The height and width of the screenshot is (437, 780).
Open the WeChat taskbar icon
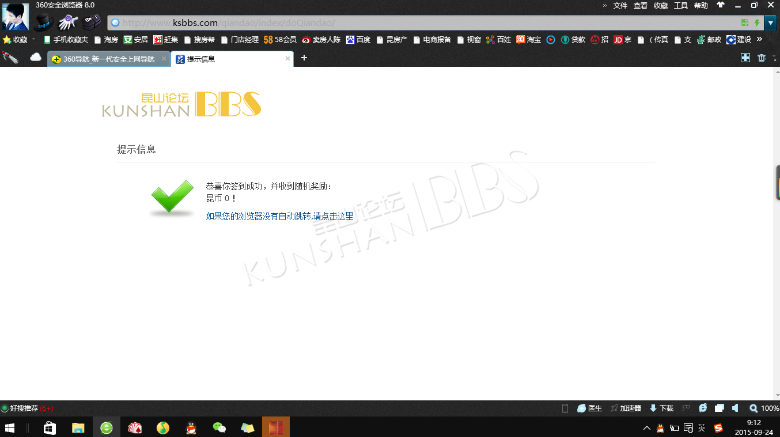[219, 428]
